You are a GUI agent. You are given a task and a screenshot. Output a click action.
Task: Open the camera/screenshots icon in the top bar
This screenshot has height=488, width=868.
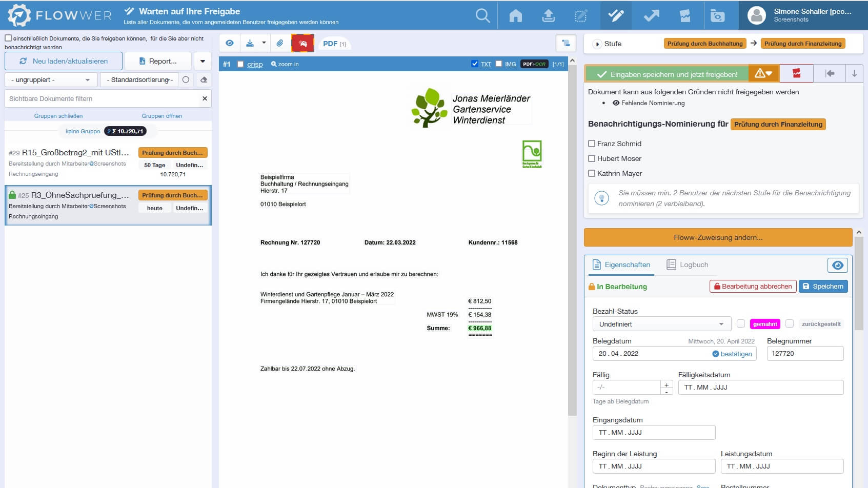click(718, 15)
